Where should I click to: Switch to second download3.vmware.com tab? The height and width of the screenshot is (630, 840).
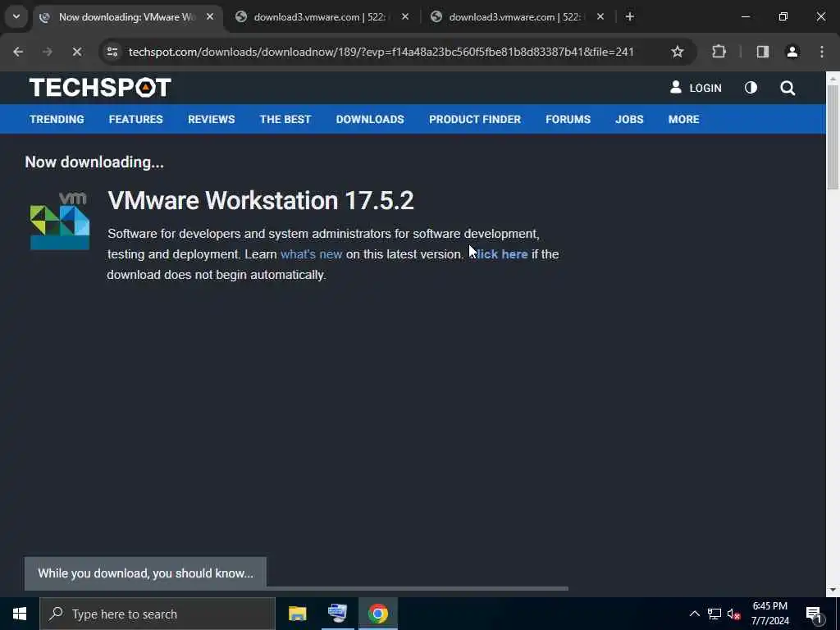coord(319,17)
